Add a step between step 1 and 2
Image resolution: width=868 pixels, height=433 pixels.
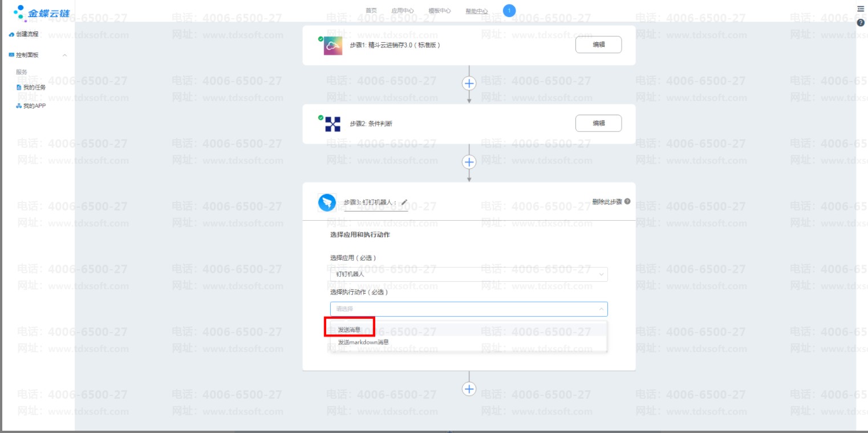pos(469,83)
